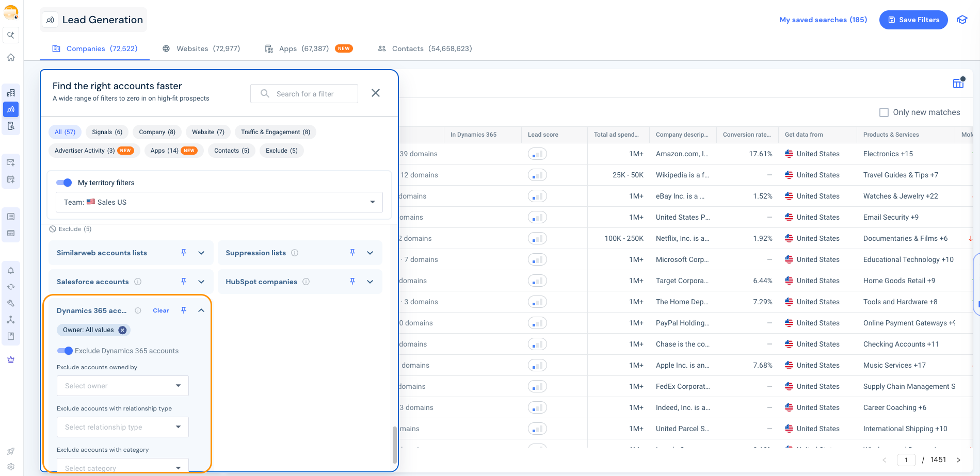Expand the Salesforce accounts filter
The height and width of the screenshot is (476, 980).
click(201, 282)
